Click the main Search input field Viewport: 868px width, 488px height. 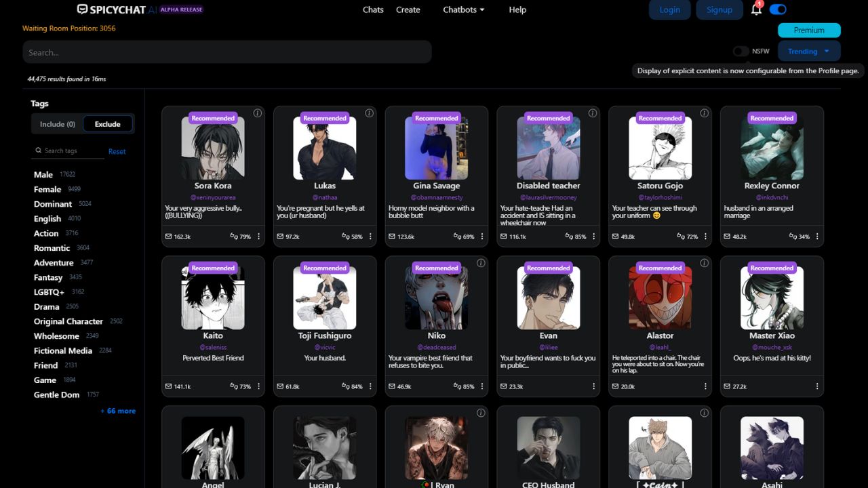227,52
